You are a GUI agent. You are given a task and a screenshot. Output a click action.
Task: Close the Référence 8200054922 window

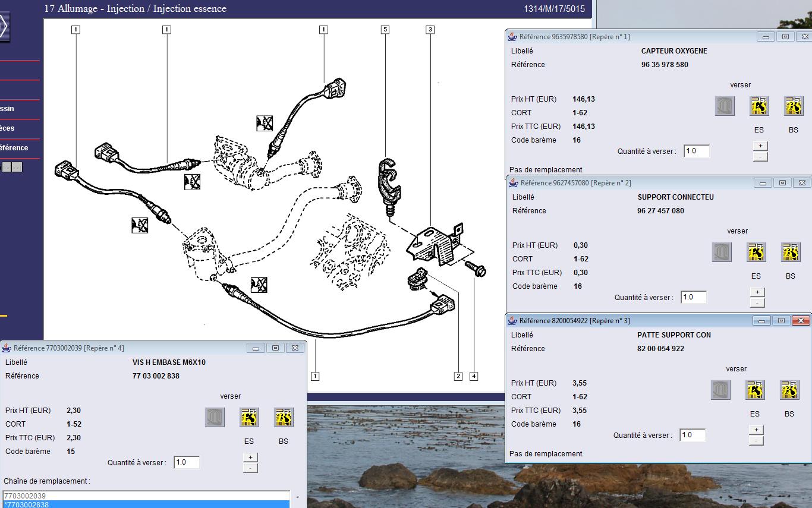801,321
